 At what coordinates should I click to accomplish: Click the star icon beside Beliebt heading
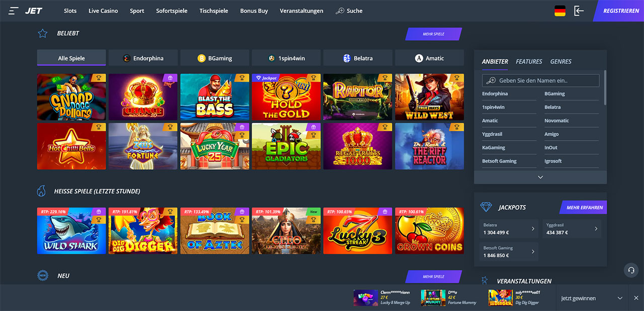tap(43, 33)
